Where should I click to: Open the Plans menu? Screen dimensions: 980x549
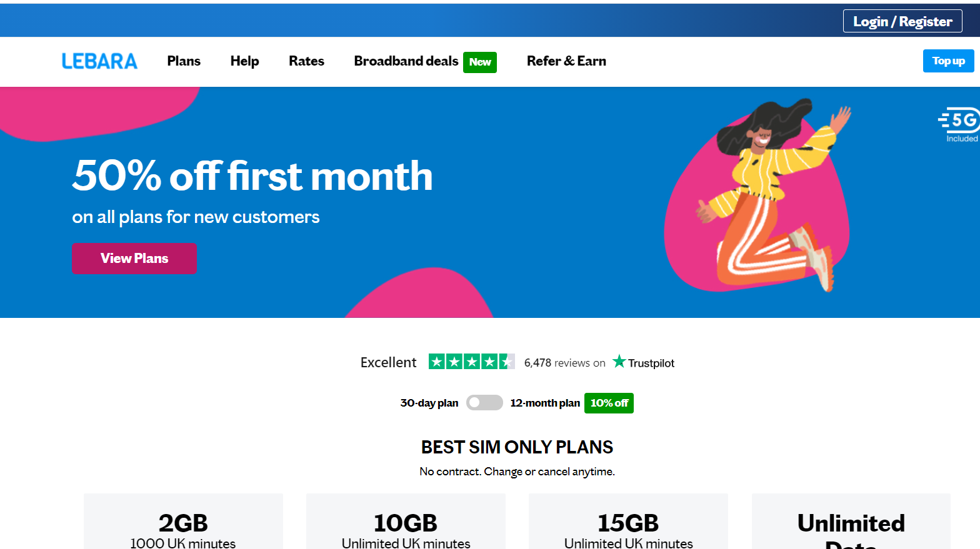(184, 61)
